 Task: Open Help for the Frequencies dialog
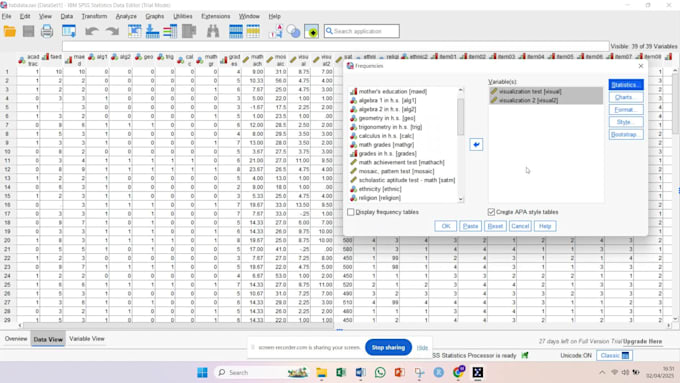(x=545, y=226)
